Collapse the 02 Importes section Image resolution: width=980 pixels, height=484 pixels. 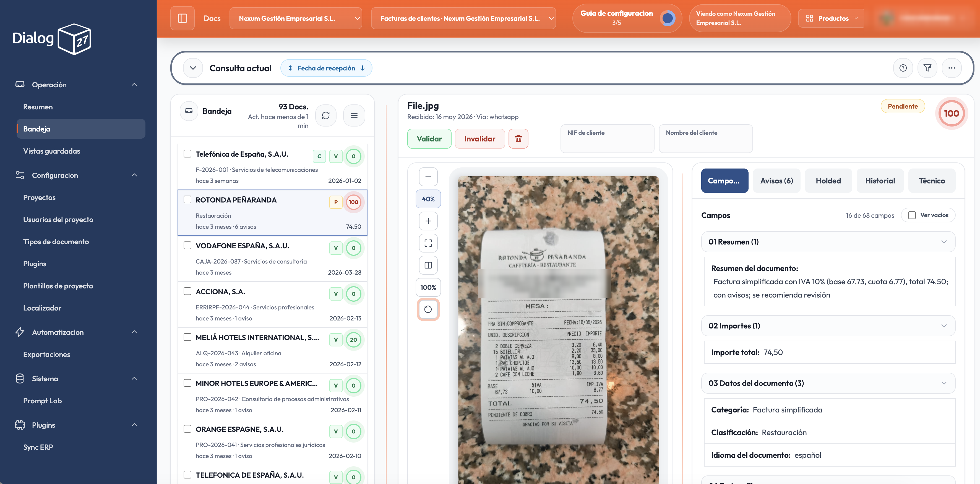828,326
